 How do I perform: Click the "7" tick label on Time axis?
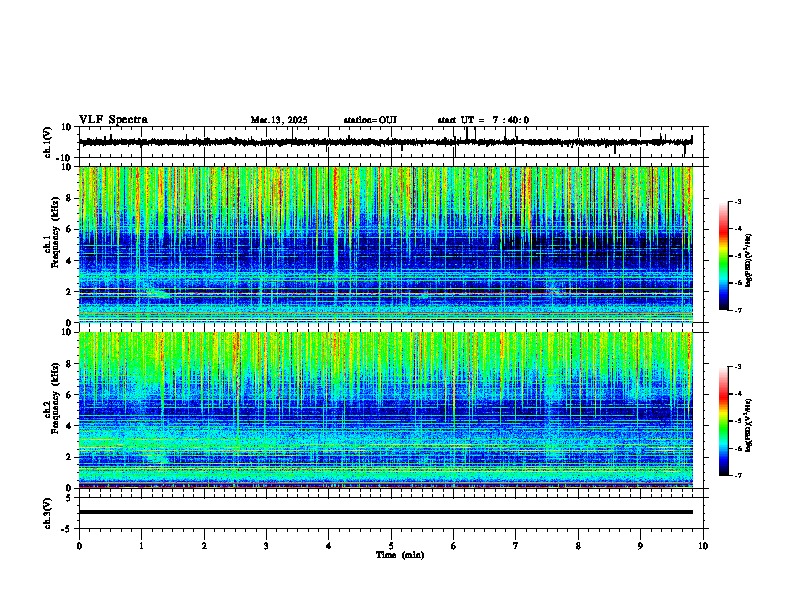pyautogui.click(x=516, y=546)
